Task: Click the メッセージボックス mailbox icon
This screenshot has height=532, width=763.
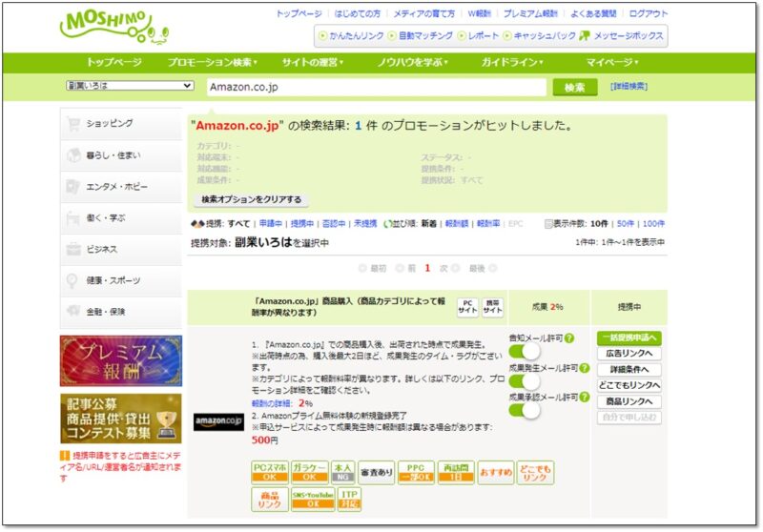Action: pos(585,35)
